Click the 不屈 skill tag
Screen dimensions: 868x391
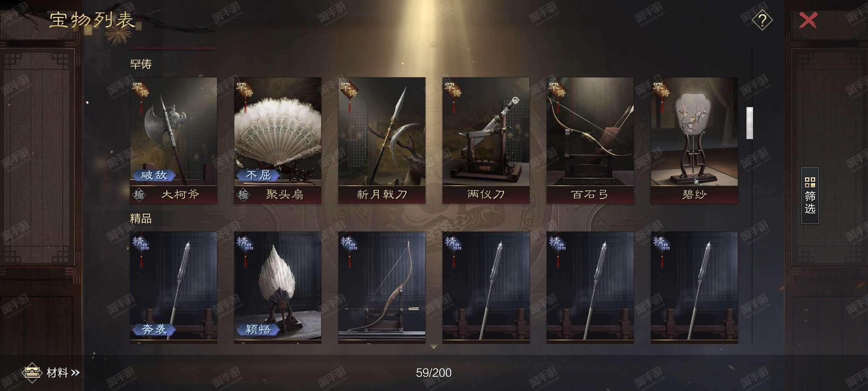(x=258, y=175)
